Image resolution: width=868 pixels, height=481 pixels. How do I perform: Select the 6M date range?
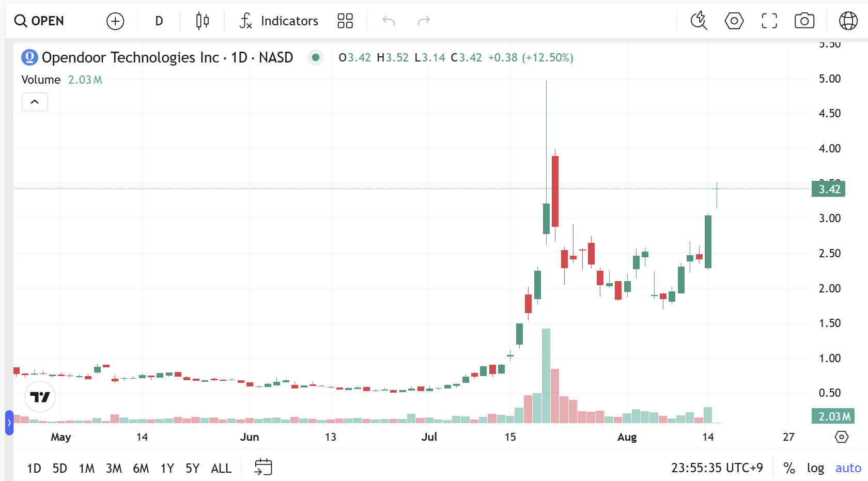point(141,468)
